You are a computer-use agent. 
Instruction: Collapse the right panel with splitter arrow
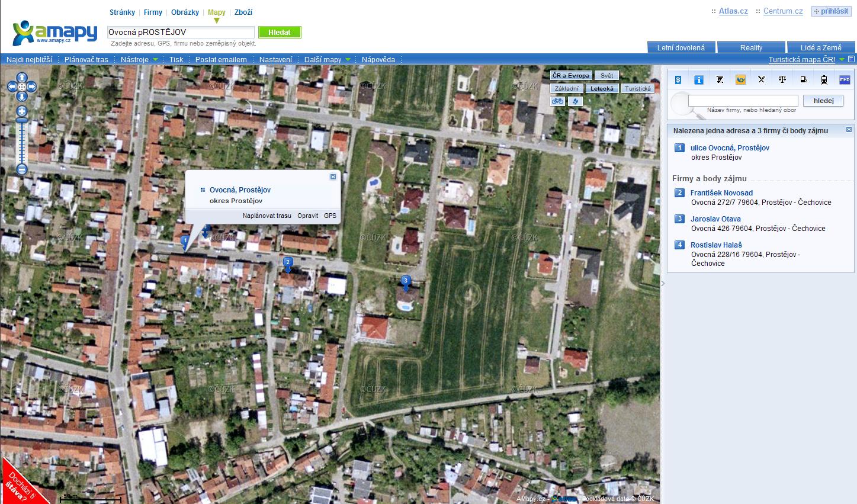(663, 284)
